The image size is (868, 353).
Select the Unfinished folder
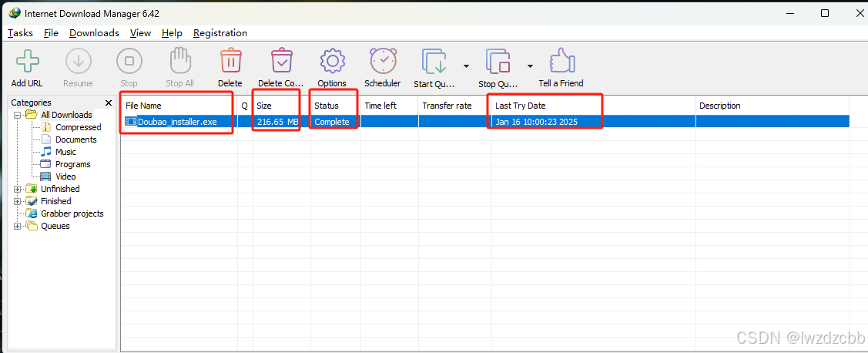tap(60, 189)
